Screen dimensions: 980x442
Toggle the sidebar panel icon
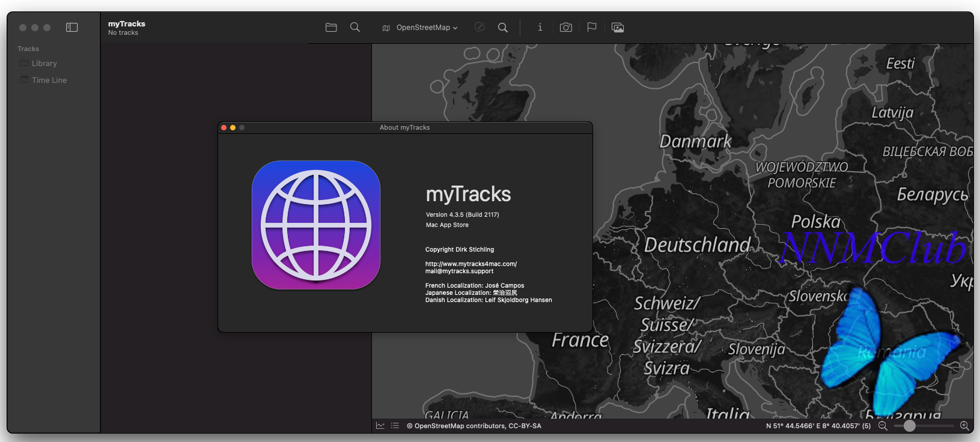click(x=72, y=28)
